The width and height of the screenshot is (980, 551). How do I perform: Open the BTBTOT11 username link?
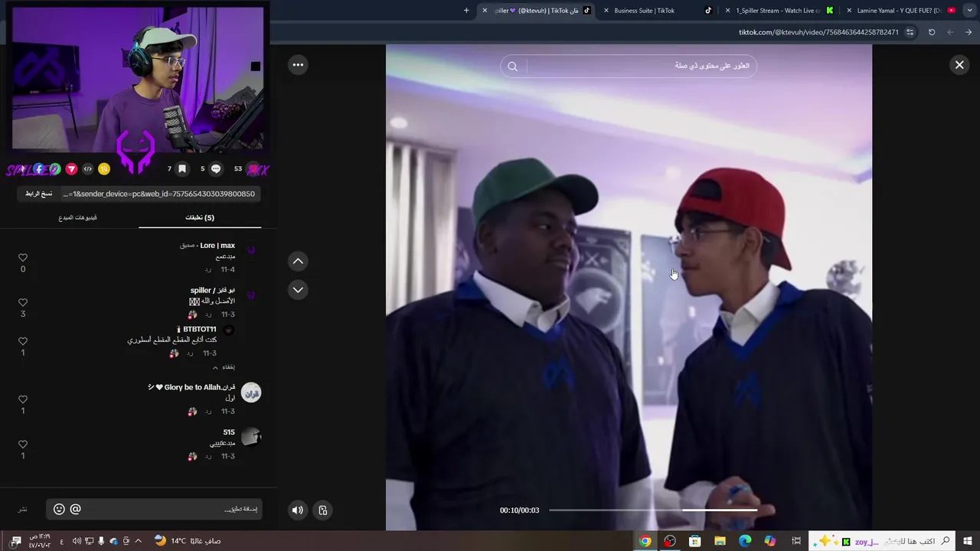coord(200,329)
